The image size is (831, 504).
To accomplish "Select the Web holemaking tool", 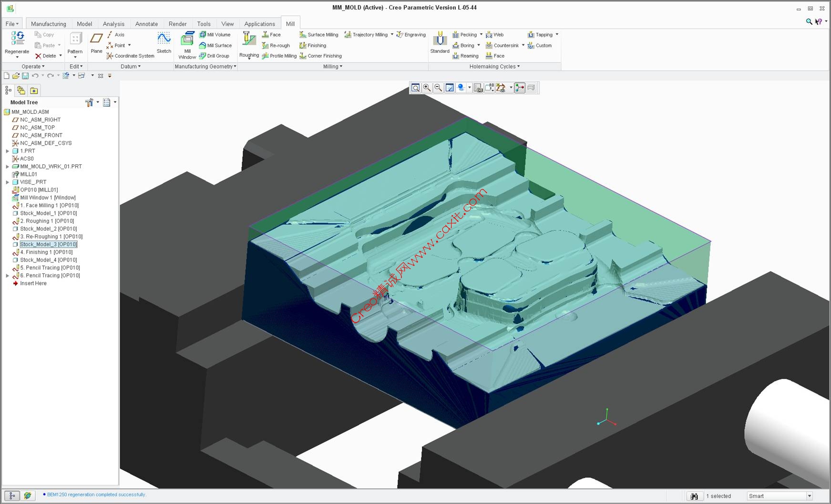I will point(494,35).
